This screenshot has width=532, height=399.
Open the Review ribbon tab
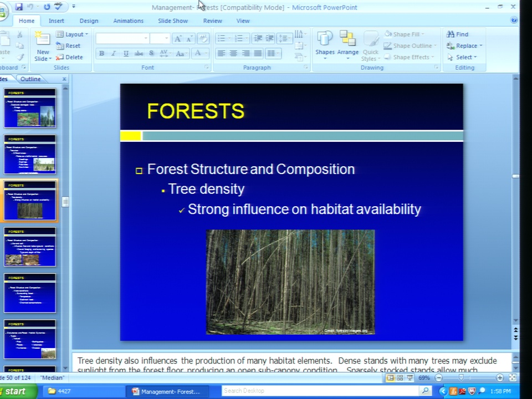[x=212, y=21]
